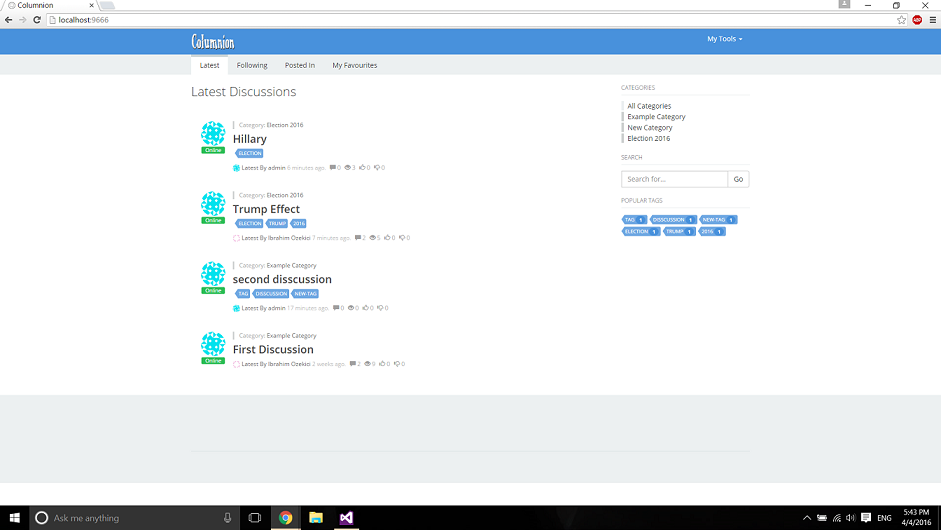Open the Trump Effect discussion title
941x530 pixels.
point(266,209)
